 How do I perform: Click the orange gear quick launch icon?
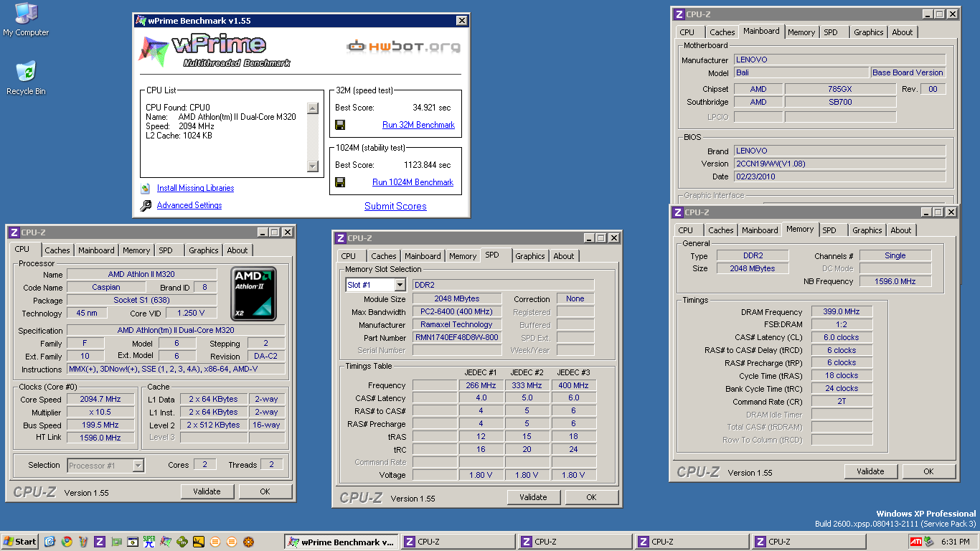(248, 542)
